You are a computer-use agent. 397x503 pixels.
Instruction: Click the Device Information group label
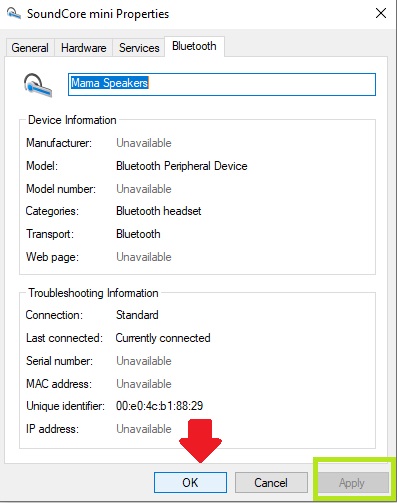coord(72,120)
